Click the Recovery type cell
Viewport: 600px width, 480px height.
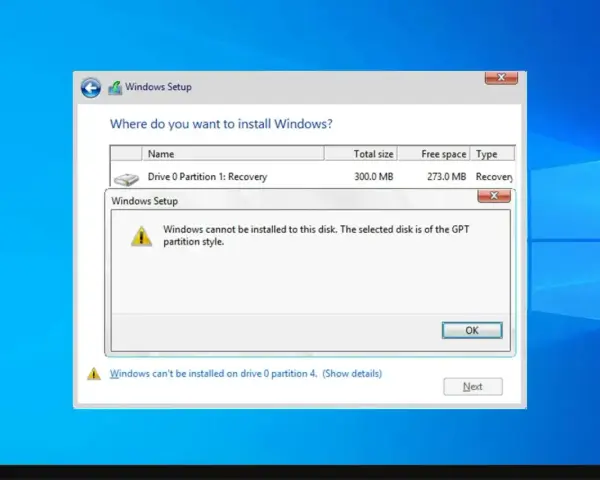click(x=494, y=176)
